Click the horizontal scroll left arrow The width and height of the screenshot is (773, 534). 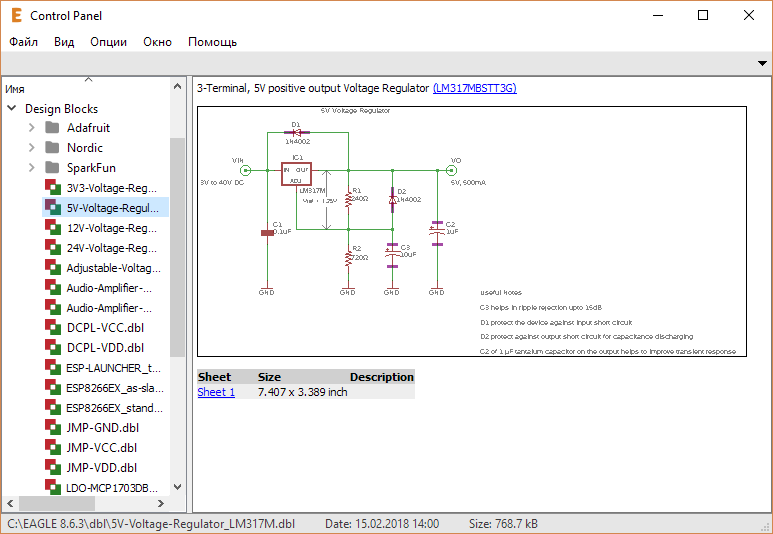(10, 503)
